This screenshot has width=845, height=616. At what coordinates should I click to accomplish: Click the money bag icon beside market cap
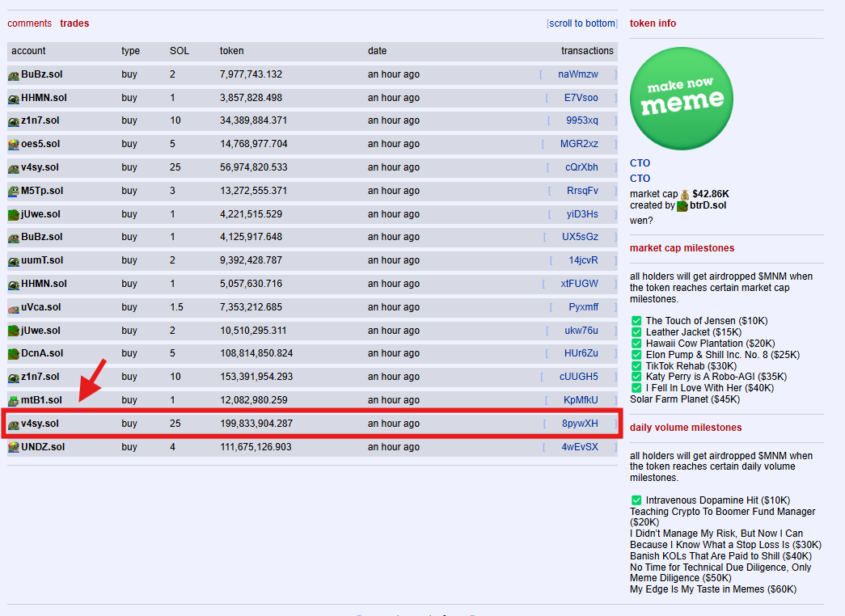[x=685, y=195]
